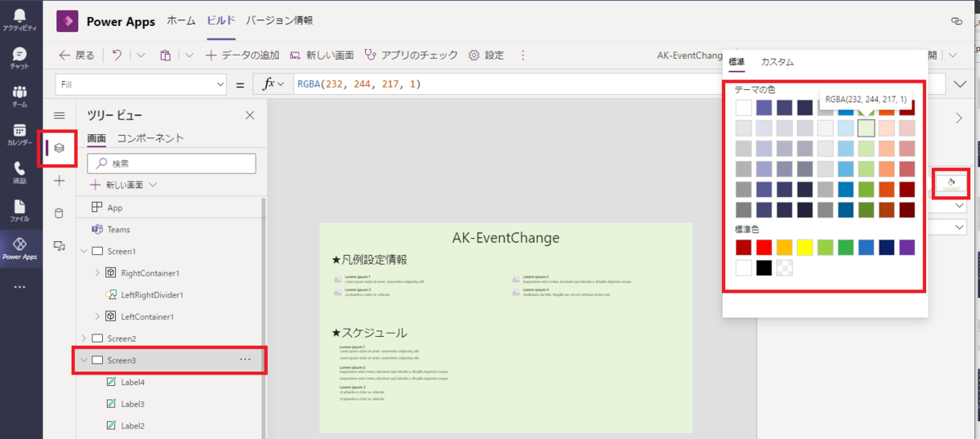Click 新しい画面 in the top toolbar
This screenshot has height=439, width=980.
(322, 55)
